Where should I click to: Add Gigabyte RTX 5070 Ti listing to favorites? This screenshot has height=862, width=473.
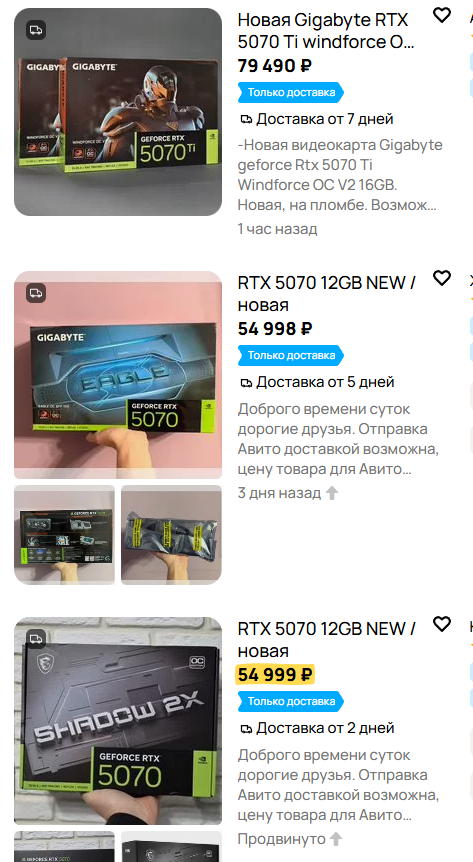pos(442,15)
